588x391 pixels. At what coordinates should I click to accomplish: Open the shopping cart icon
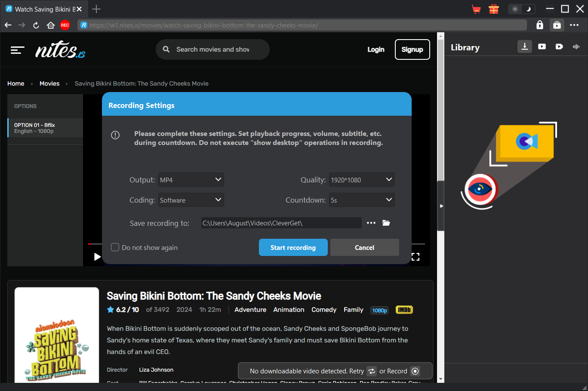tap(476, 9)
